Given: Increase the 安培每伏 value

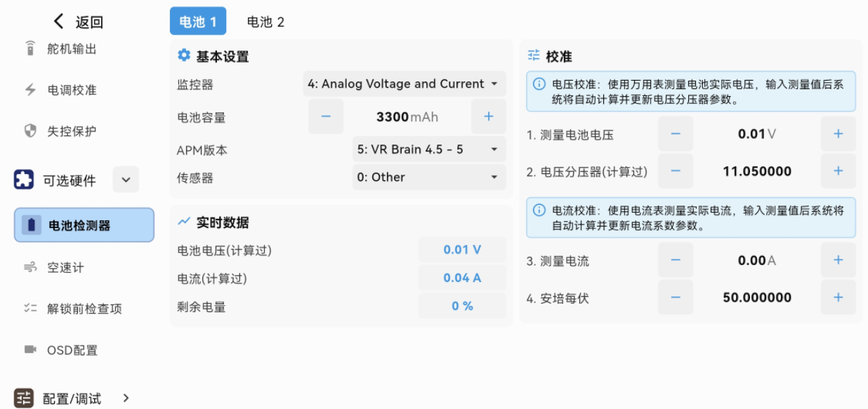Looking at the screenshot, I should (838, 297).
